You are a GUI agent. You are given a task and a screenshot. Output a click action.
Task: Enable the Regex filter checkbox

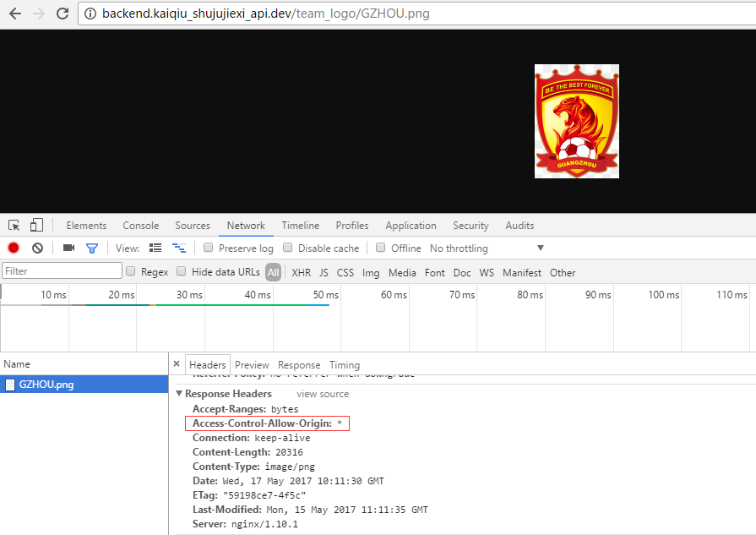131,271
